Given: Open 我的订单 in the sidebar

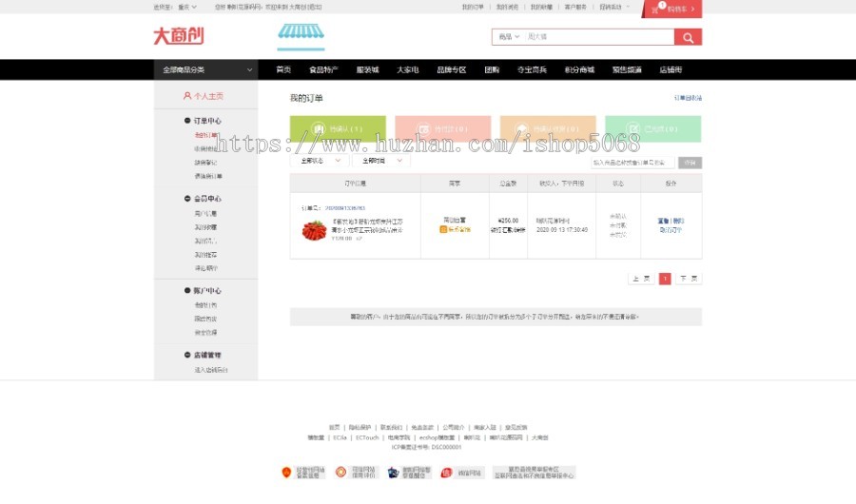Looking at the screenshot, I should pos(205,135).
